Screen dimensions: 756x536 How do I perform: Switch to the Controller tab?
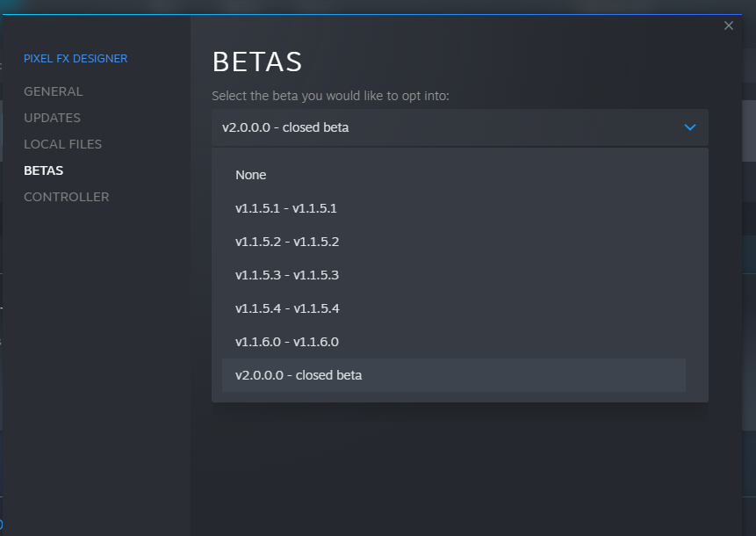(x=66, y=197)
